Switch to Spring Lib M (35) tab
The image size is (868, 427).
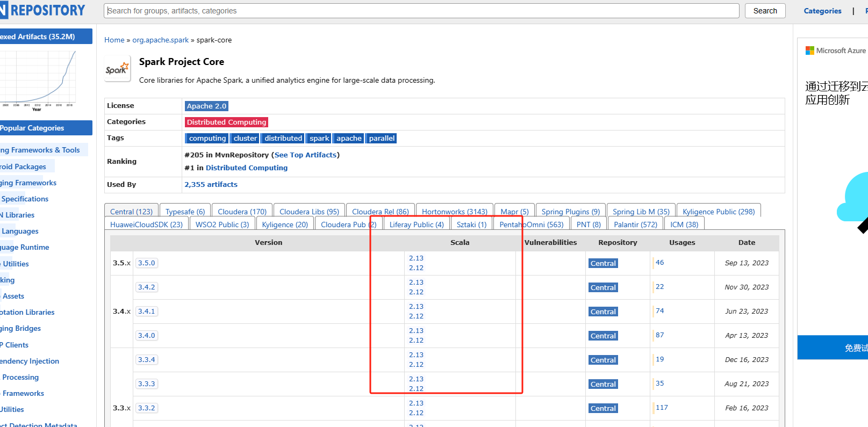click(x=641, y=212)
